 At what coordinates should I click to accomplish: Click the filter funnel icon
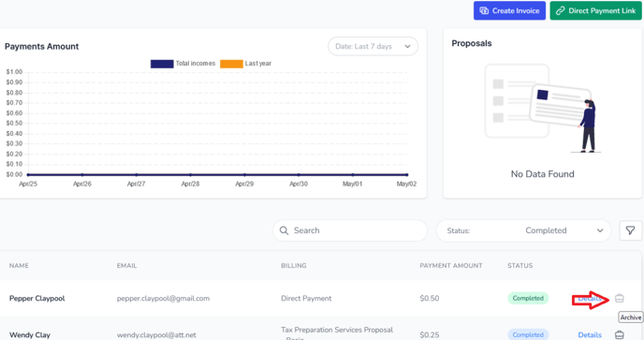click(x=631, y=230)
